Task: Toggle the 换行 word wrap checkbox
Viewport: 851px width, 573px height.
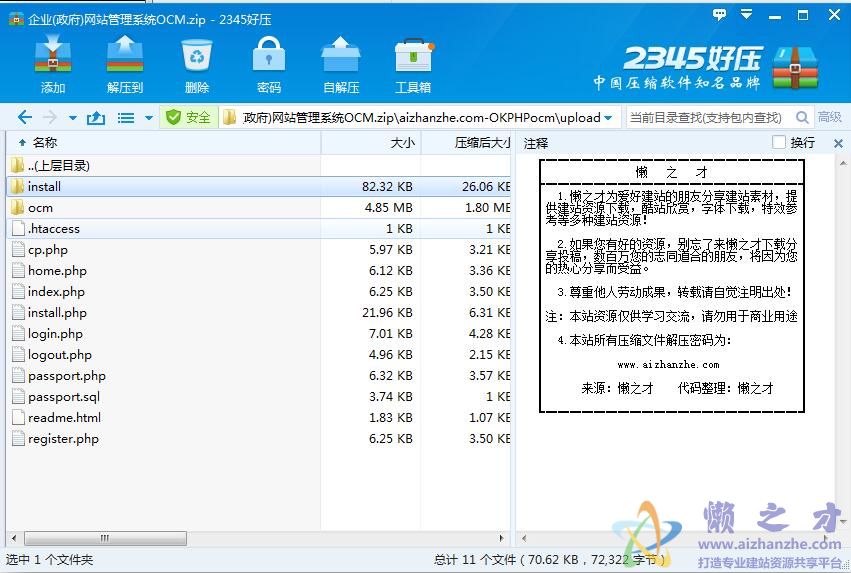Action: [x=779, y=142]
